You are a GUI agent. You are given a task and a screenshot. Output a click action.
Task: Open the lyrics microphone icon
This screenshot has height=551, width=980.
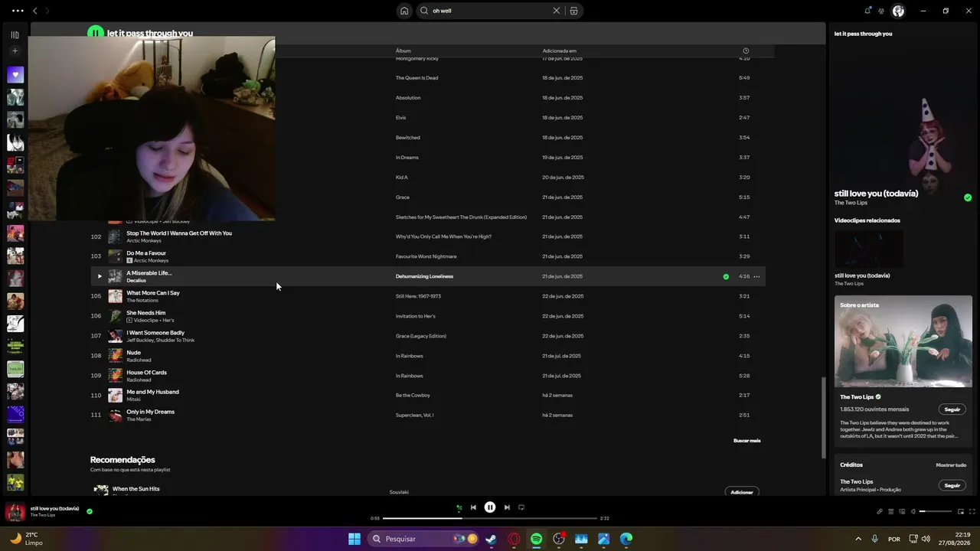880,511
